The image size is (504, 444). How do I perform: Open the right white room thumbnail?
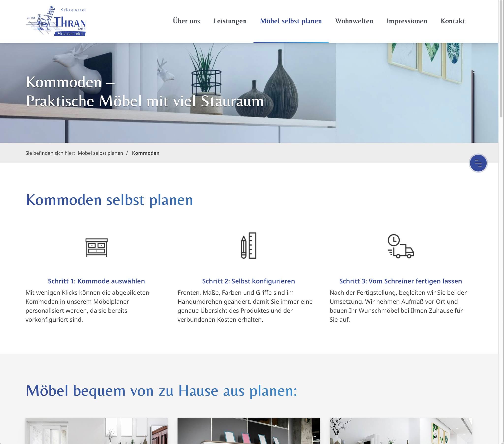[x=400, y=431]
